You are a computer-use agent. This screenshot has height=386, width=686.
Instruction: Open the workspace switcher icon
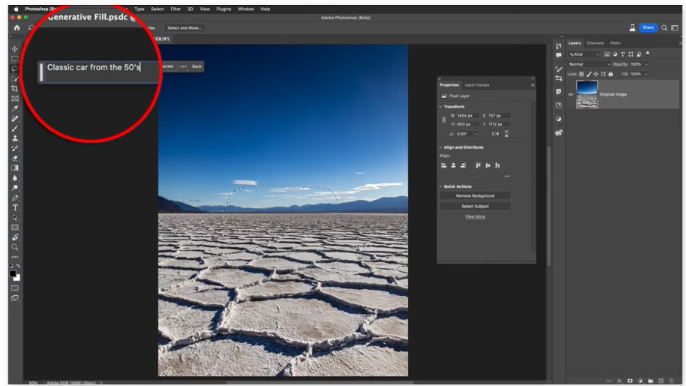[x=675, y=28]
